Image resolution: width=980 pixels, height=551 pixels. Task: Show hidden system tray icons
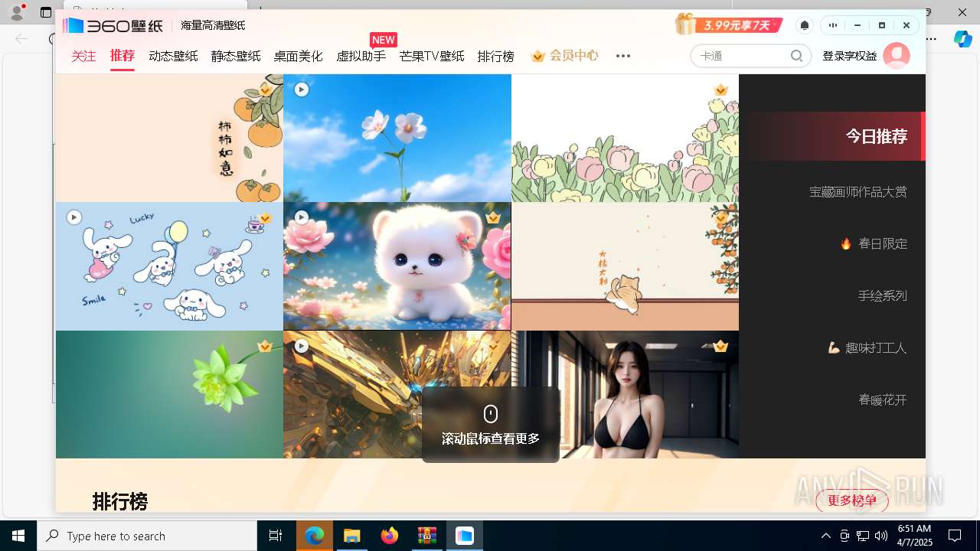[x=825, y=536]
